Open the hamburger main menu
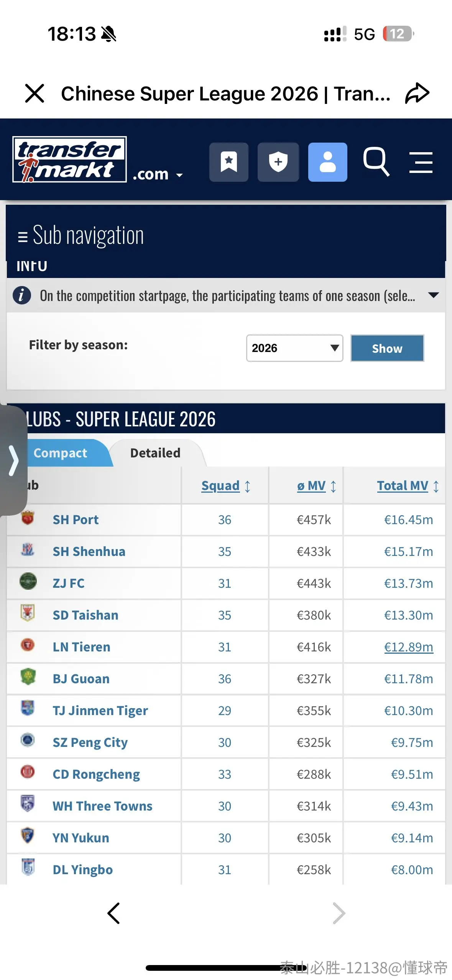The image size is (452, 980). [x=421, y=162]
